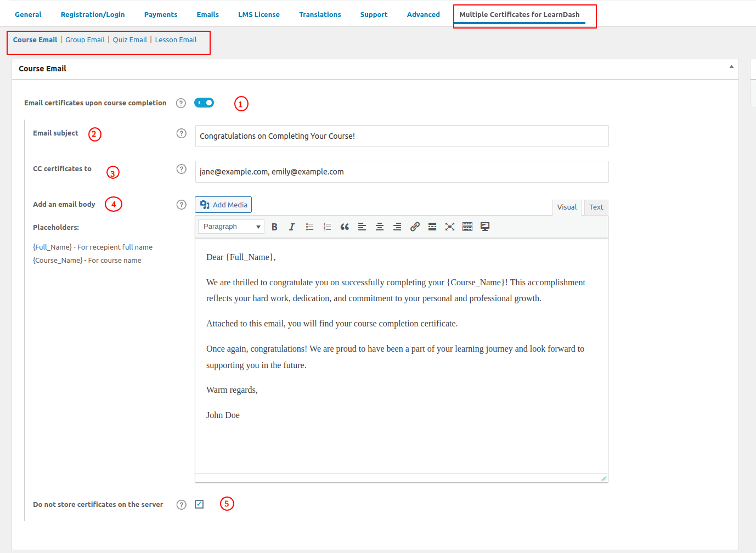
Task: Open the Paragraph format dropdown
Action: pyautogui.click(x=230, y=226)
